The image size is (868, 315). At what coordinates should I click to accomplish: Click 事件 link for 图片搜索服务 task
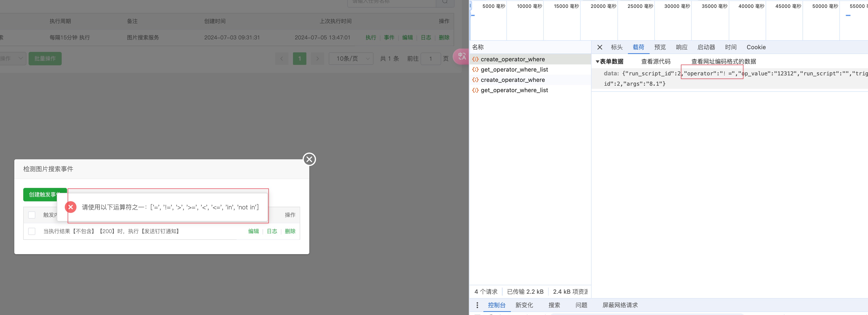[x=389, y=37]
